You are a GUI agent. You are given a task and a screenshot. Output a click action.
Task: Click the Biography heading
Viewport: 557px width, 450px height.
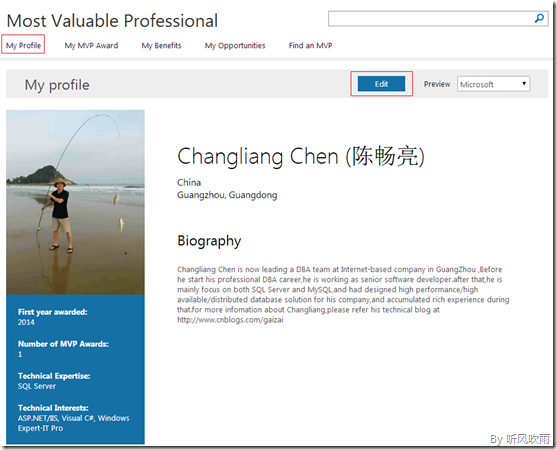coord(209,241)
